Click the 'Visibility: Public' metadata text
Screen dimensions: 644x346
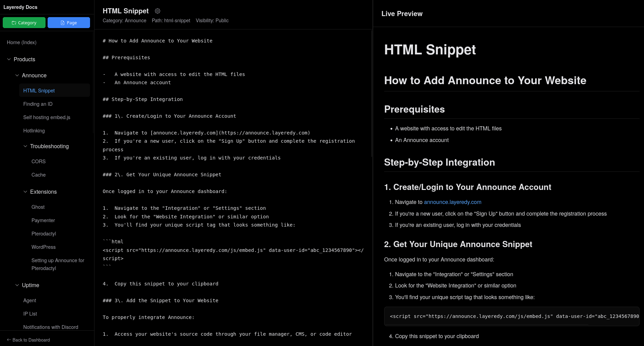coord(212,21)
